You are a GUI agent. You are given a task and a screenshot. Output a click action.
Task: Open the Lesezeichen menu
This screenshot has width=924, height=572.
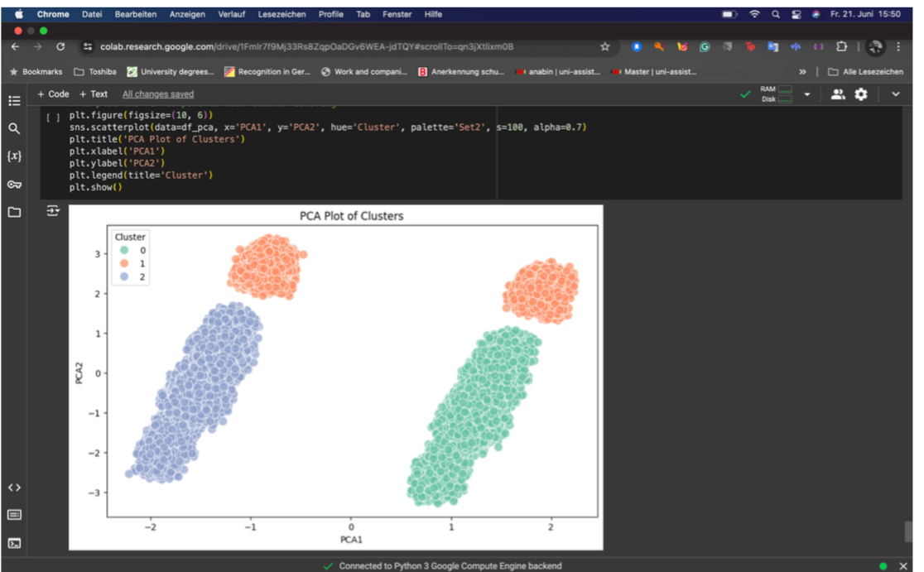click(282, 14)
